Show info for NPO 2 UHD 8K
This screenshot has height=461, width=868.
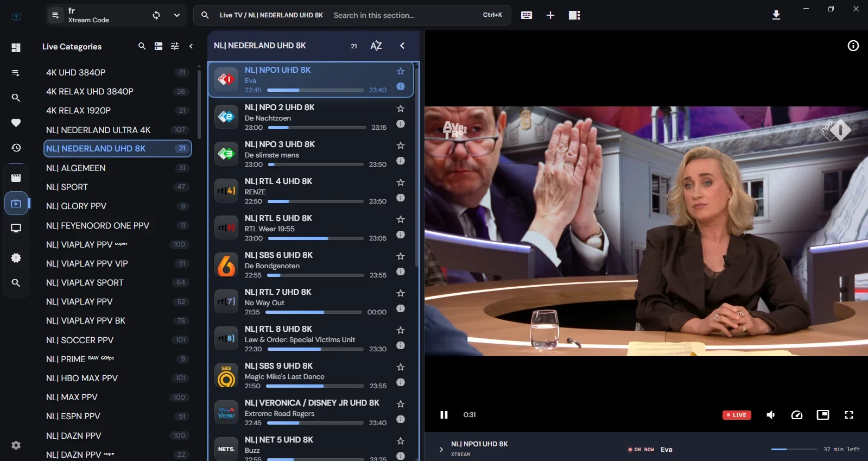coord(401,124)
